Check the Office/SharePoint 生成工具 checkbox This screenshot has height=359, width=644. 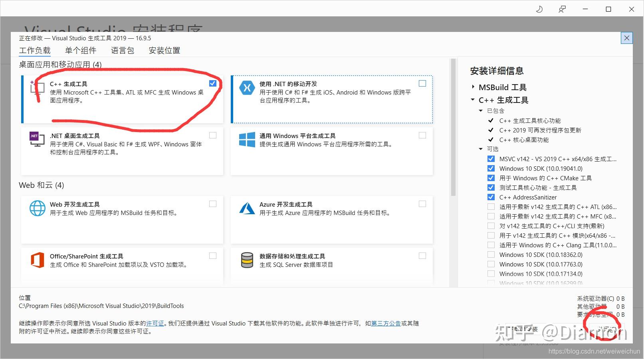pos(213,256)
